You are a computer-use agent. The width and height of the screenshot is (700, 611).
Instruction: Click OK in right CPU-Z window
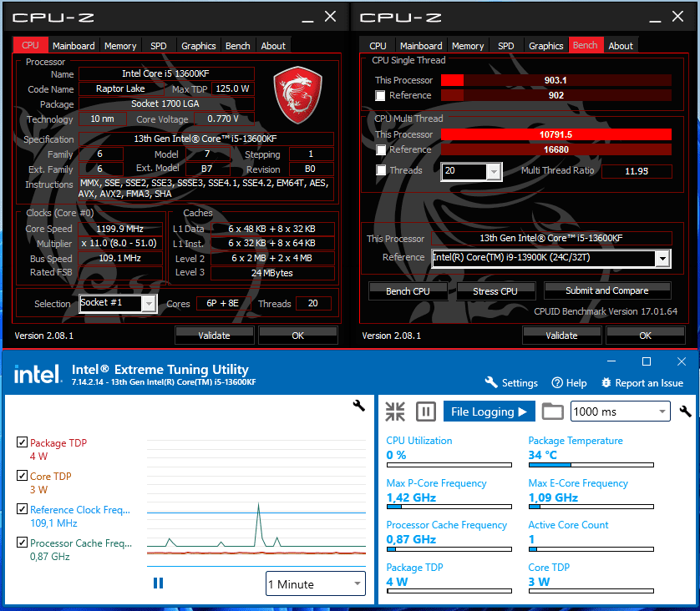645,336
